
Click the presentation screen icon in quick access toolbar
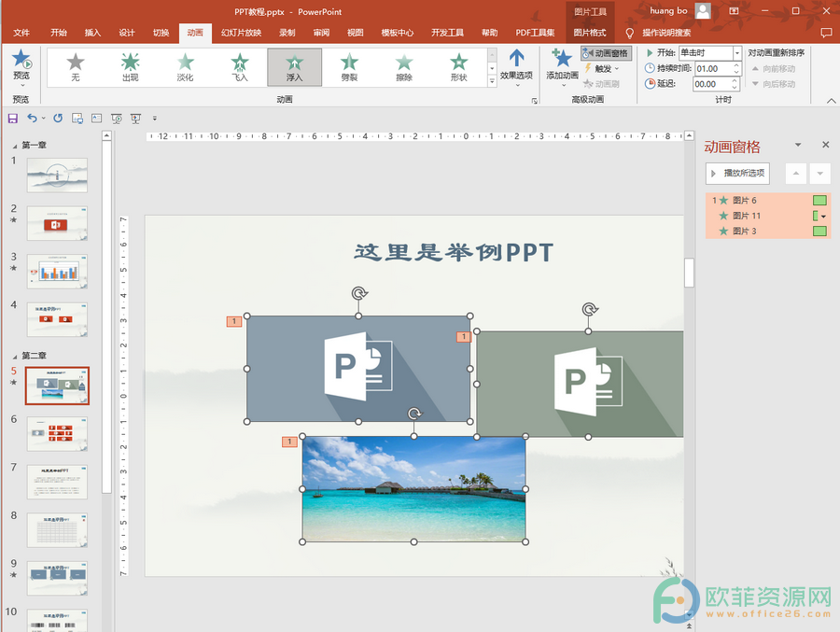click(x=135, y=119)
